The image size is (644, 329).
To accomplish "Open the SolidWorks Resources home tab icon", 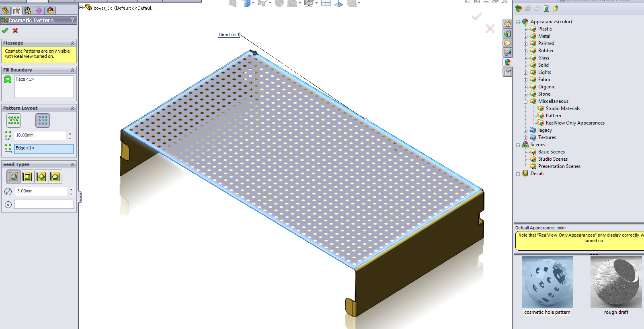I will tap(508, 24).
